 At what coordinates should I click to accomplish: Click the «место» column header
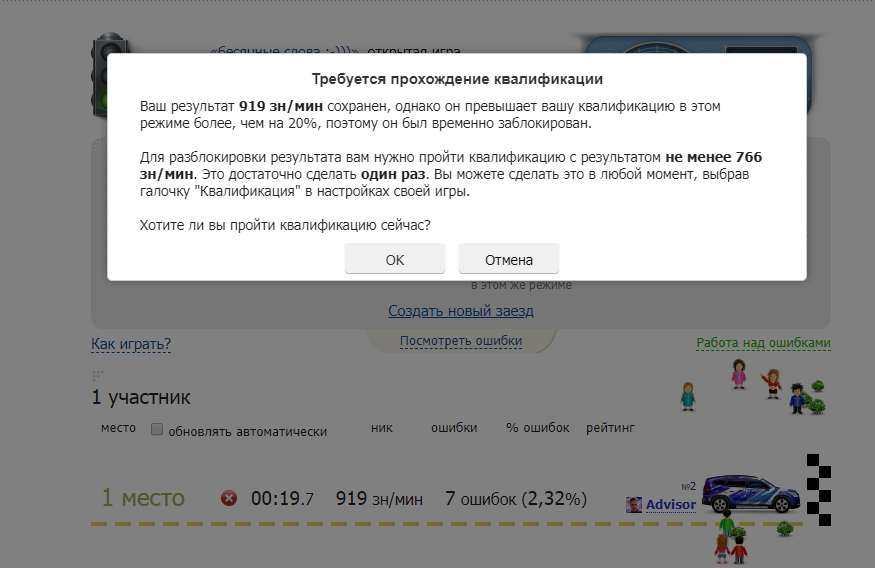118,428
